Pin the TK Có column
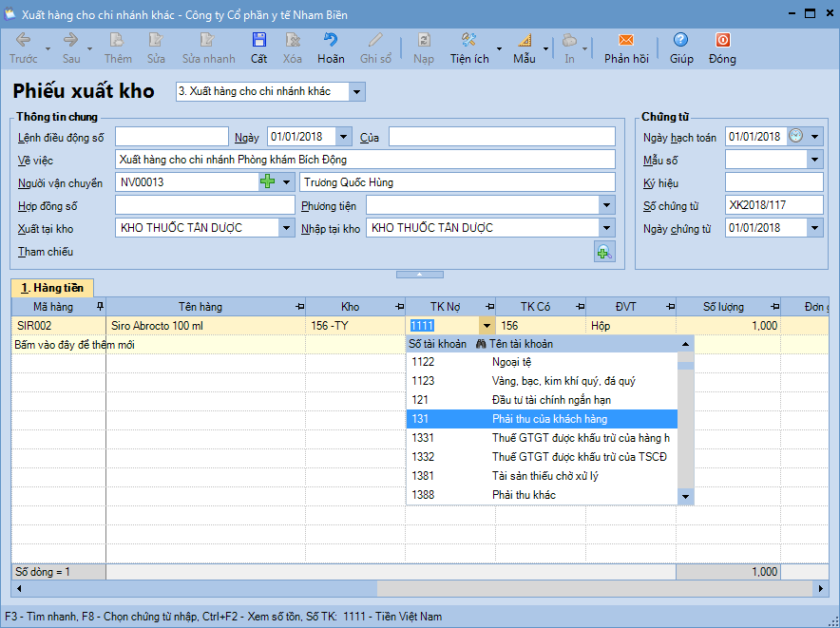840x628 pixels. (580, 307)
